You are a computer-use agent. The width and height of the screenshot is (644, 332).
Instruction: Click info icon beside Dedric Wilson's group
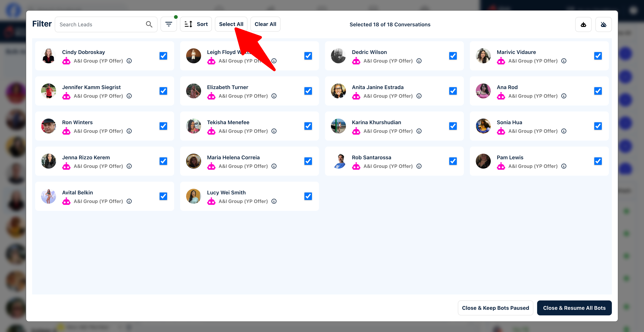pos(419,61)
